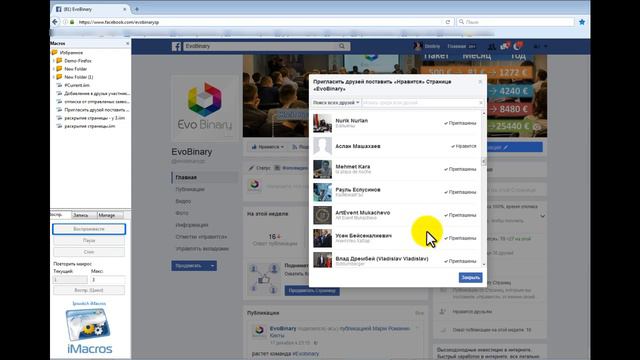Click the browser back arrow
Image resolution: width=640 pixels, height=360 pixels.
coord(55,22)
